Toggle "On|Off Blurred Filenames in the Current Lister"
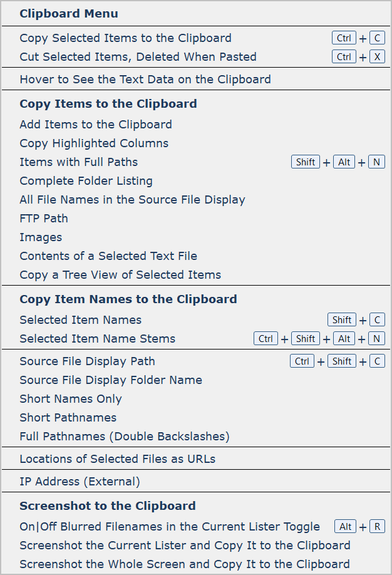The height and width of the screenshot is (575, 392). click(x=169, y=526)
